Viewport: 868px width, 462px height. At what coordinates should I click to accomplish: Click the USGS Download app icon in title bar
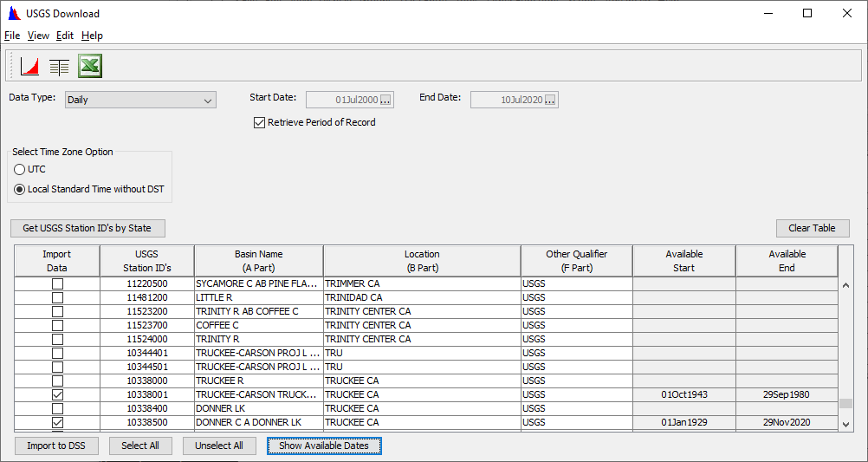click(14, 13)
